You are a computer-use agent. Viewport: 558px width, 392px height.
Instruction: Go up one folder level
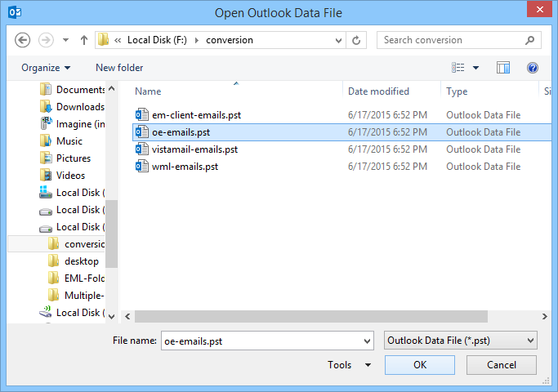[x=84, y=40]
